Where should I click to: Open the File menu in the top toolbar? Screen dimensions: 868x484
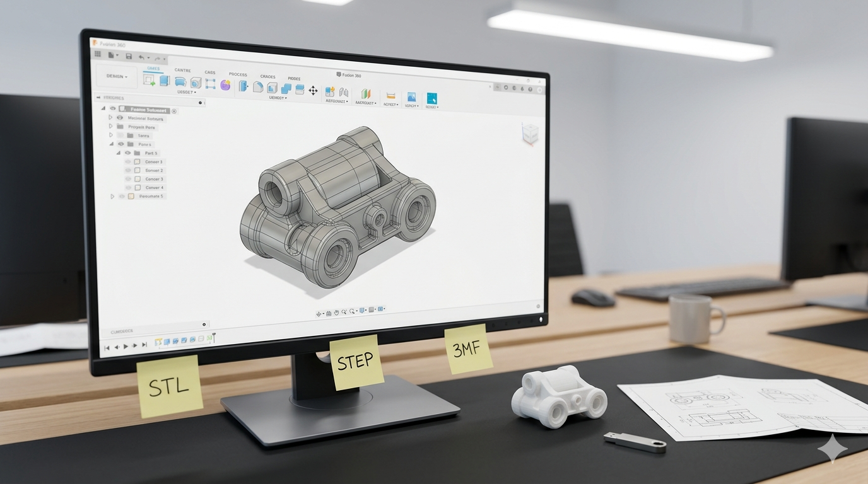(112, 55)
